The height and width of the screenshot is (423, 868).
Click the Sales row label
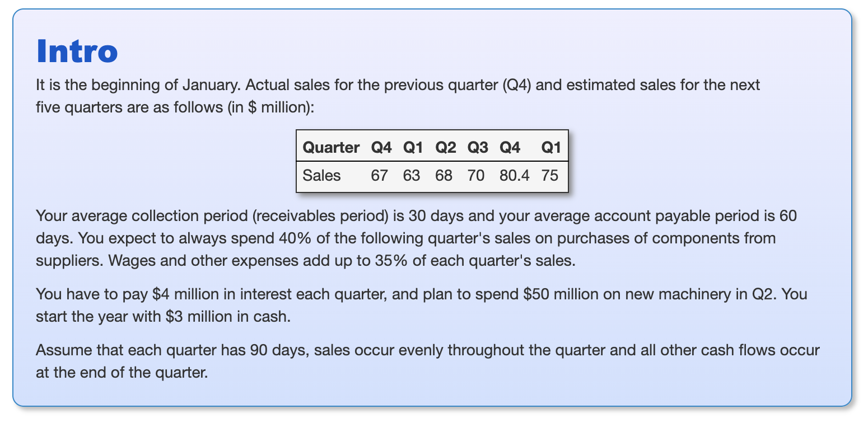tap(321, 176)
